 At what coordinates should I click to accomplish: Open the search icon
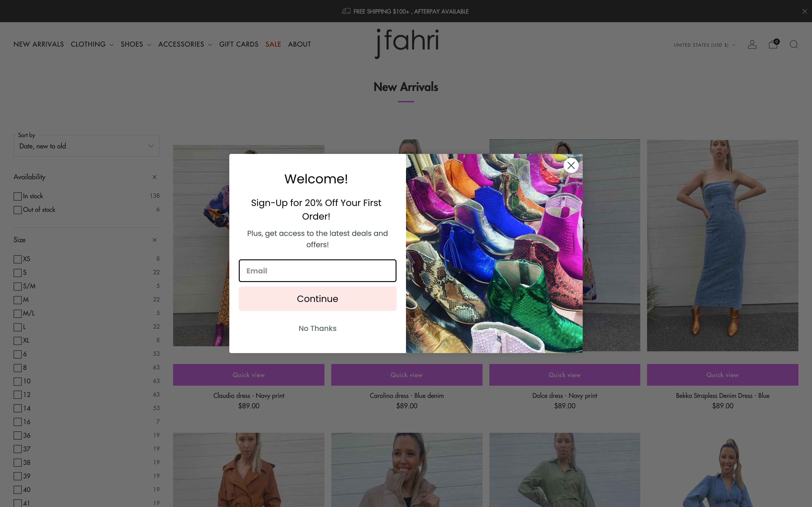tap(794, 44)
